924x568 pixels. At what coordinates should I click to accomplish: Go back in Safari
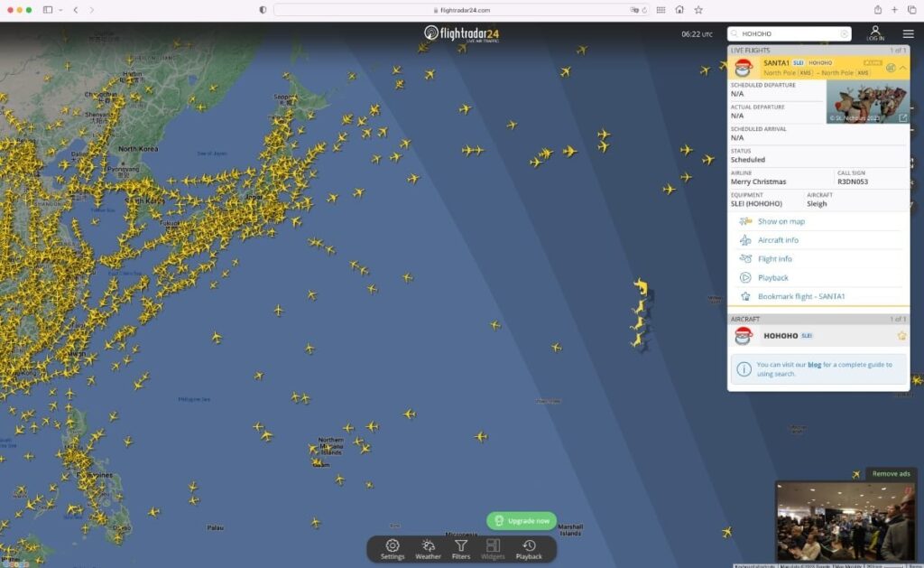76,10
